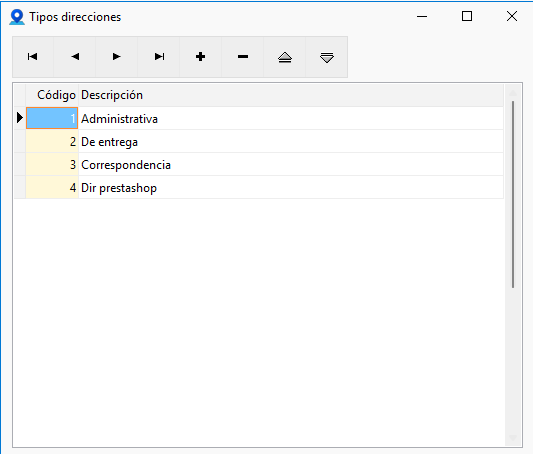Jump to last record button
The width and height of the screenshot is (533, 454).
[x=159, y=57]
